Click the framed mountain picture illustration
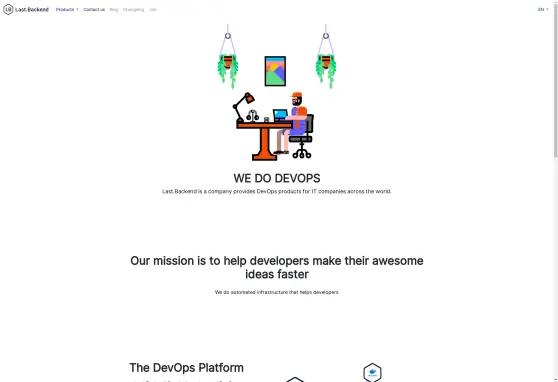Screen dimensions: 558x382 pyautogui.click(x=275, y=71)
